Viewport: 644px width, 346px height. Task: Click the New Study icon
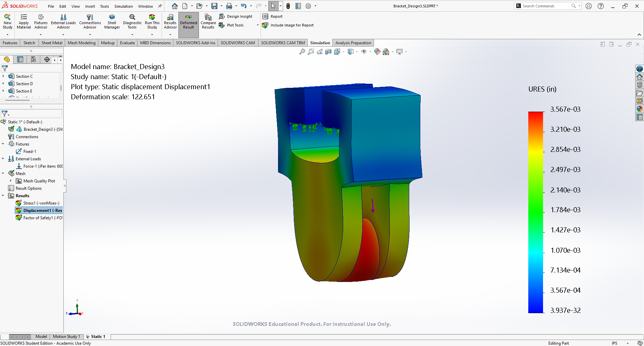pyautogui.click(x=7, y=21)
